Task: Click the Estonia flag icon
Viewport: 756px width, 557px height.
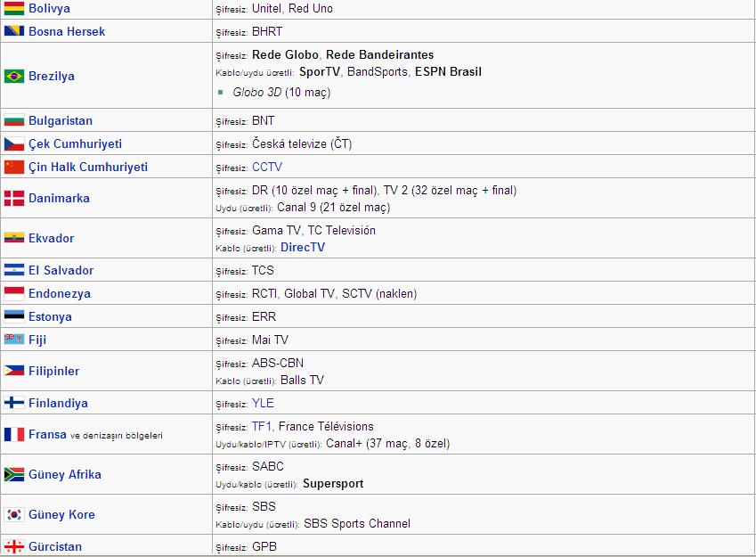Action: 14,316
